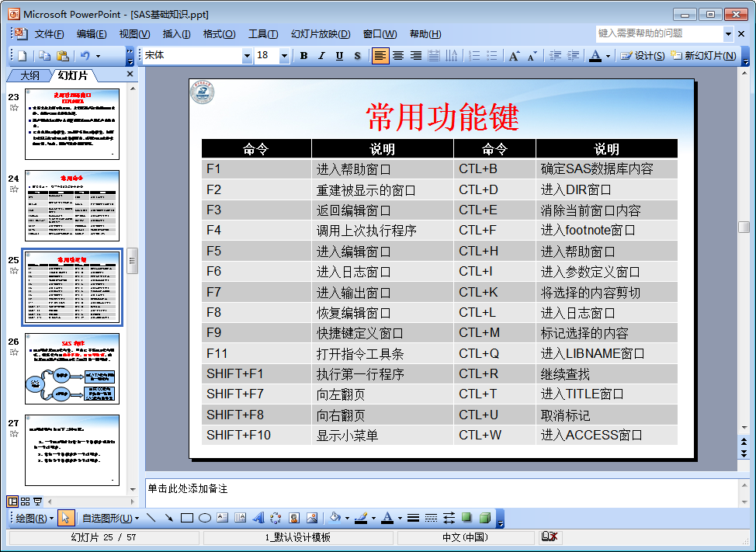Decrease font size with small A
This screenshot has width=756, height=552.
coord(532,56)
